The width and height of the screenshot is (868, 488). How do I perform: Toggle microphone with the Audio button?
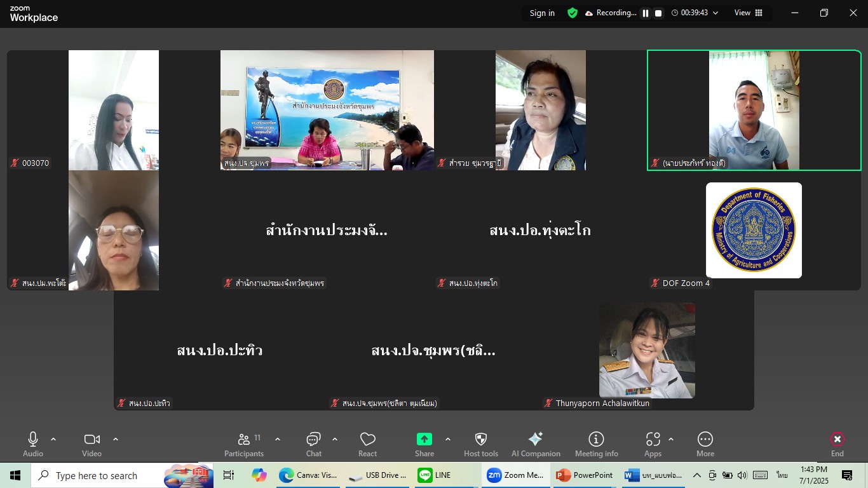[33, 439]
